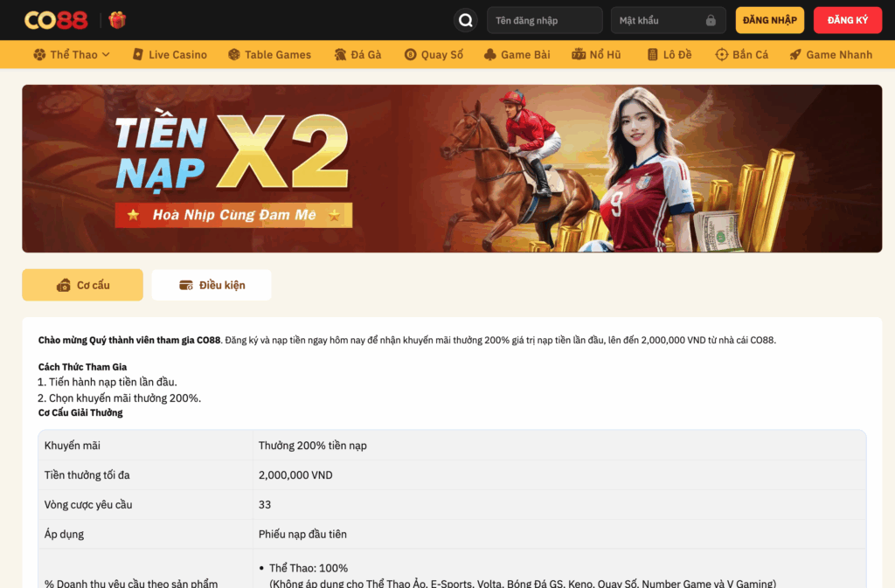Image resolution: width=895 pixels, height=588 pixels.
Task: Click the Game Bài club suit icon
Action: (490, 54)
